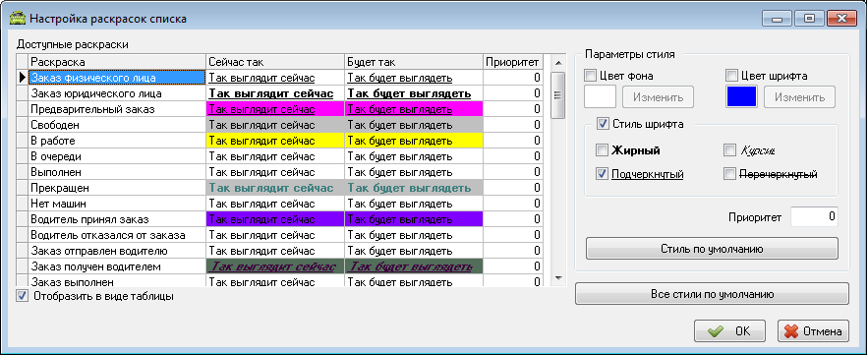Click the Стиль по умолчанию button
The width and height of the screenshot is (868, 355).
(x=712, y=249)
